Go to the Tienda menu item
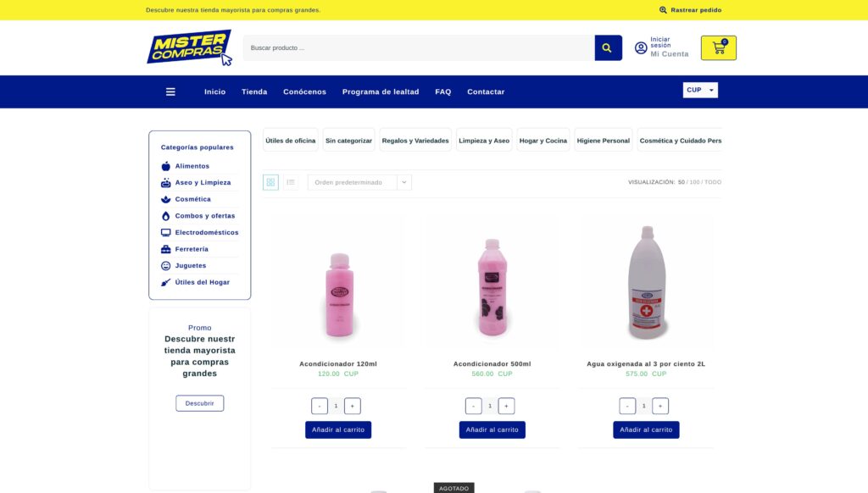This screenshot has width=868, height=493. pyautogui.click(x=254, y=91)
